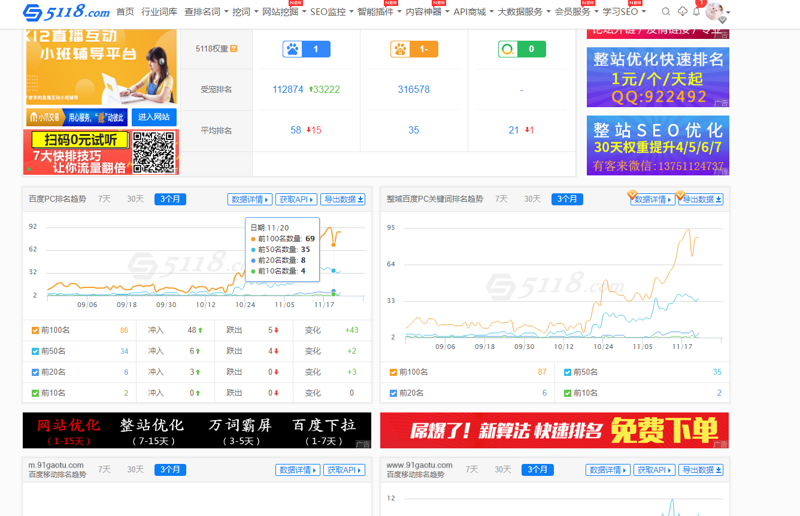This screenshot has width=800, height=516.
Task: Click the 5118权重 help question icon
Action: tap(234, 48)
